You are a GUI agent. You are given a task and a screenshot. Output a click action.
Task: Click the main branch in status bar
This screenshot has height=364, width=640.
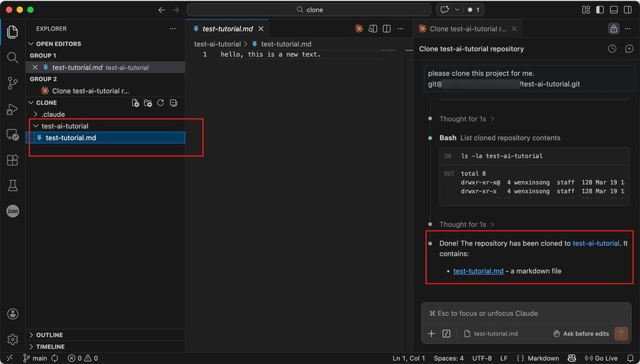(x=35, y=358)
